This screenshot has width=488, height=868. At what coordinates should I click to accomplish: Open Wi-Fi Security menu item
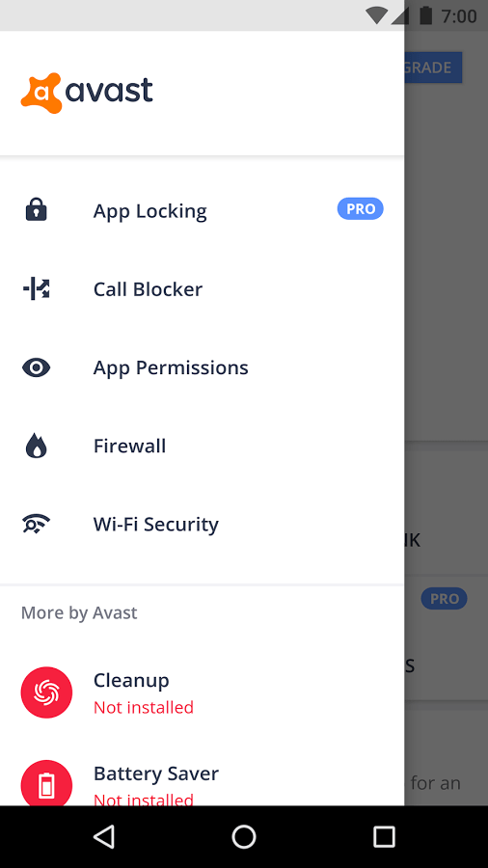[202, 524]
